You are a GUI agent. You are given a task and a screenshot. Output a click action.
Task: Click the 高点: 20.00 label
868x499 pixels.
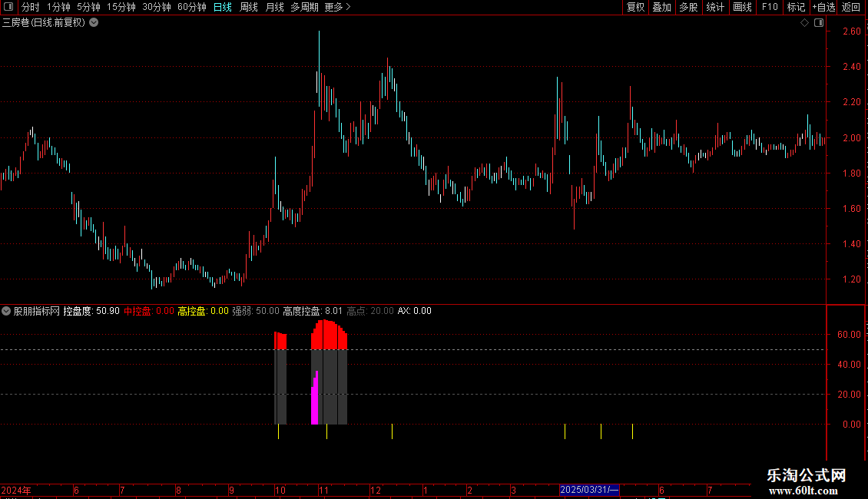(370, 311)
